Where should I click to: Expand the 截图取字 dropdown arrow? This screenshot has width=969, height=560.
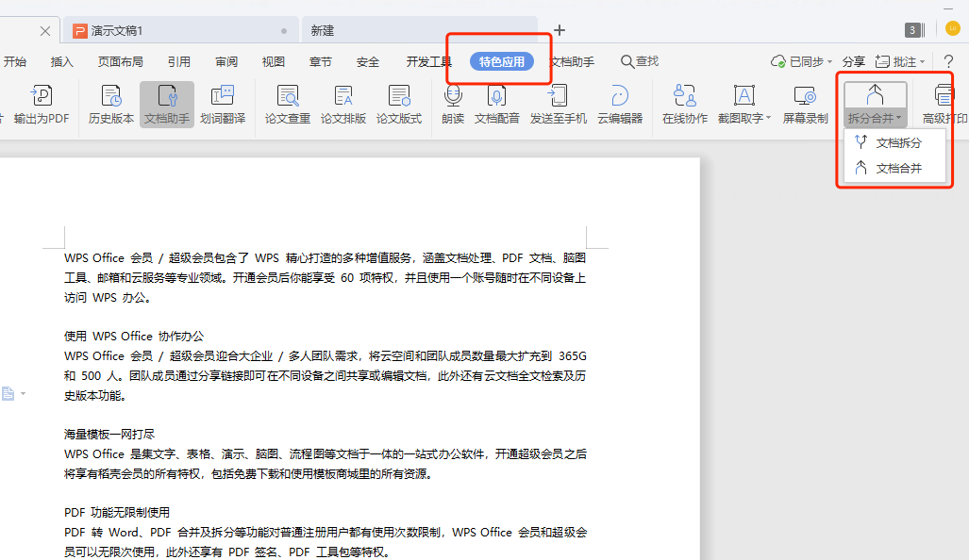coord(768,119)
